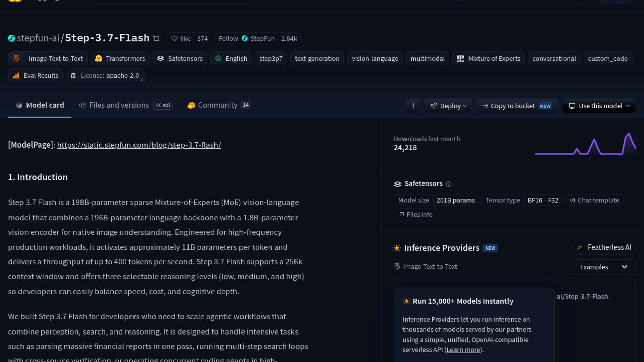Click the 1. Introduction heading
Image resolution: width=644 pixels, height=362 pixels.
38,177
